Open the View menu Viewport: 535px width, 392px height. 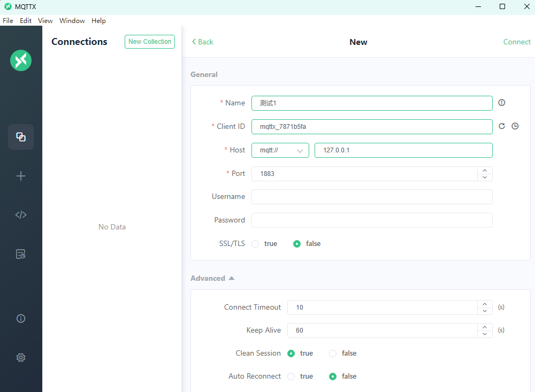pyautogui.click(x=45, y=20)
